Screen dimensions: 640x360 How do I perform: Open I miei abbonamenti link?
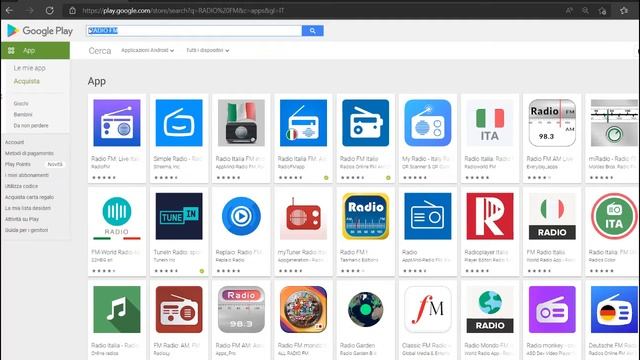coord(27,175)
